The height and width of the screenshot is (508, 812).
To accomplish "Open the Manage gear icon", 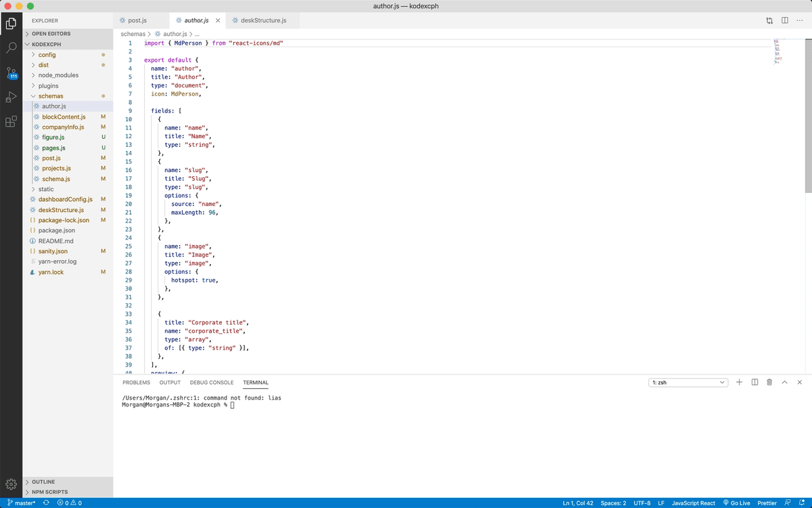I will coord(11,484).
